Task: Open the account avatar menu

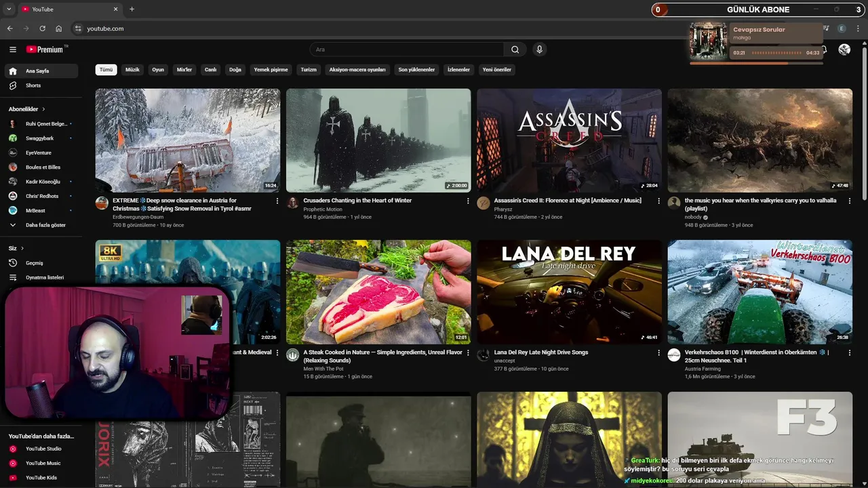Action: tap(844, 49)
